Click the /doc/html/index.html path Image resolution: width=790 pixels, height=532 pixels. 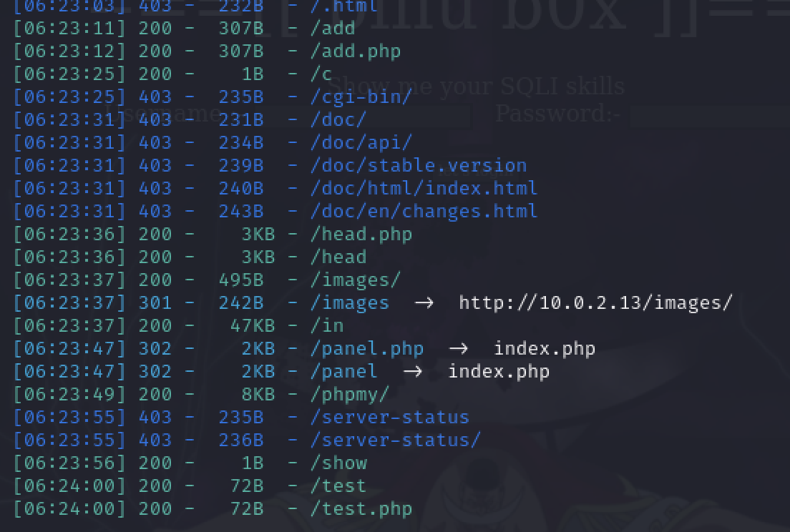pos(424,188)
